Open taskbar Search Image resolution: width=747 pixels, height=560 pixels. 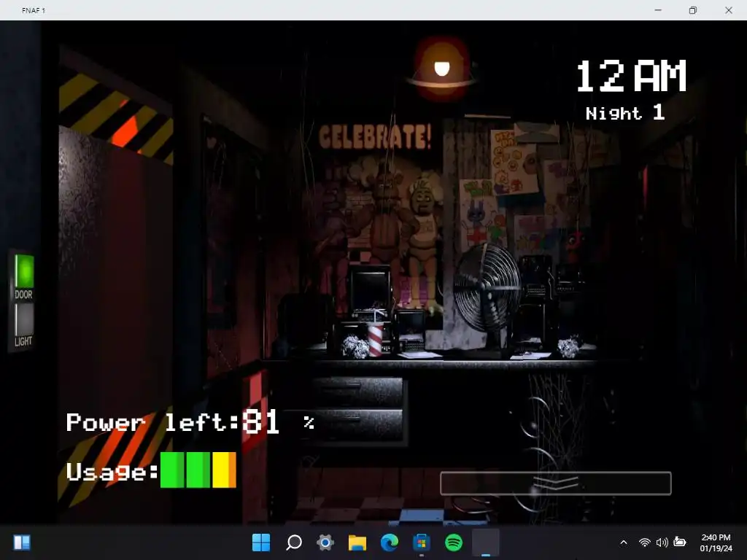pyautogui.click(x=293, y=542)
